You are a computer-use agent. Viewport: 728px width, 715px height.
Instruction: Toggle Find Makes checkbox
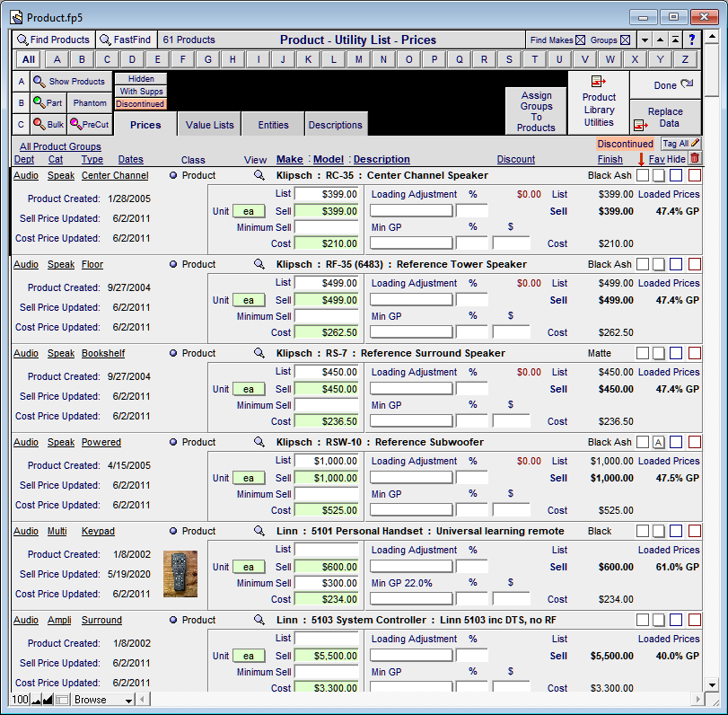pos(581,40)
